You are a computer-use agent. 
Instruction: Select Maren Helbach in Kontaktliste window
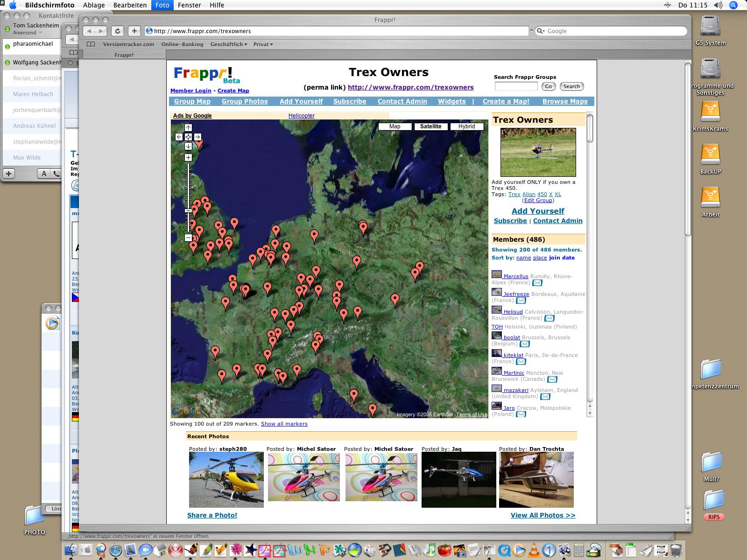[33, 94]
